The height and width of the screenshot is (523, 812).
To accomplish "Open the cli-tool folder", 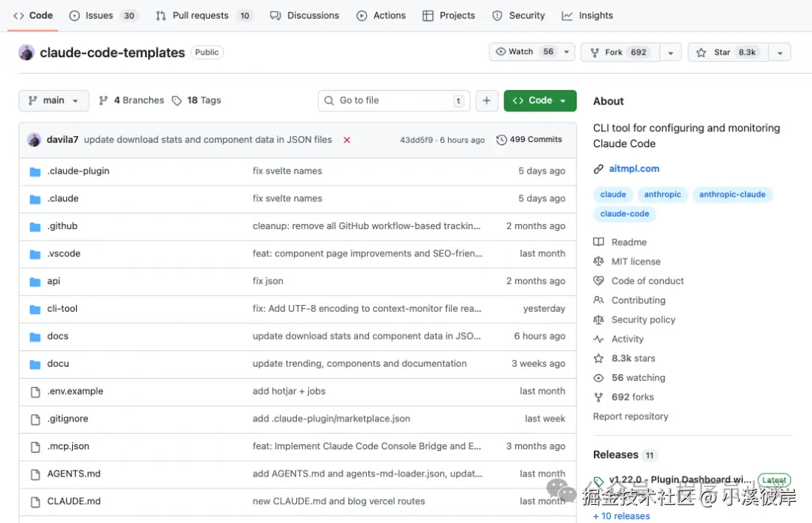I will pyautogui.click(x=62, y=308).
